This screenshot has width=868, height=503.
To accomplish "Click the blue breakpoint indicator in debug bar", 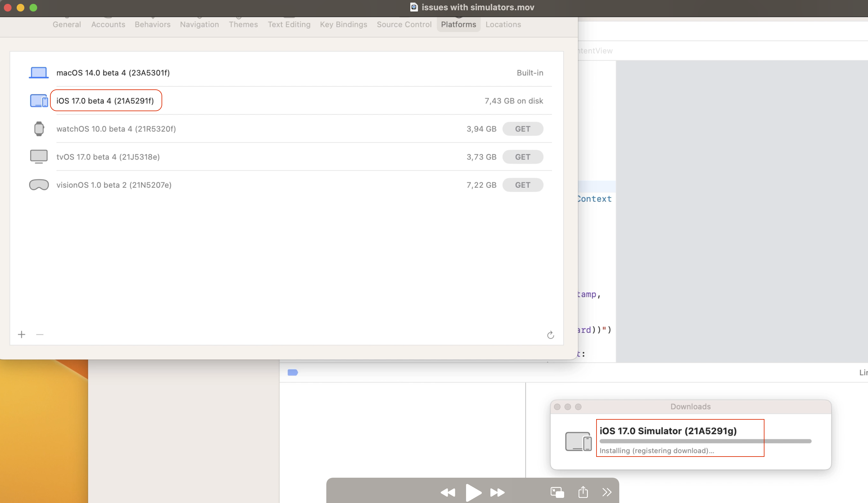I will tap(292, 372).
